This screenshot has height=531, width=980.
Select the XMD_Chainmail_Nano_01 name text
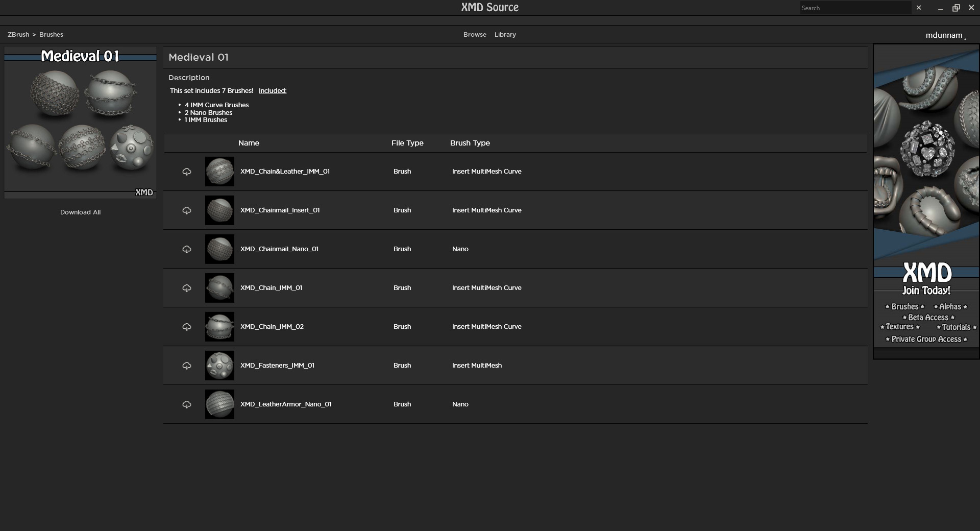(279, 249)
